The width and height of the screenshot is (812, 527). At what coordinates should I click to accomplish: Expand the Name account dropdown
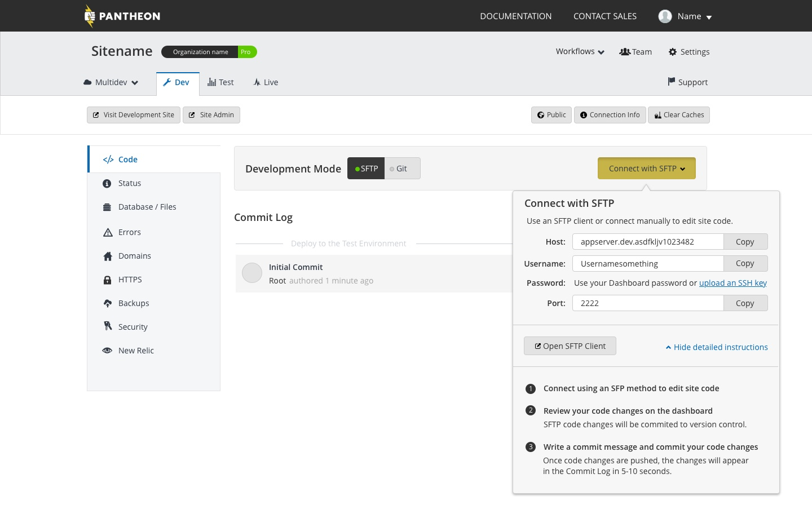[694, 16]
